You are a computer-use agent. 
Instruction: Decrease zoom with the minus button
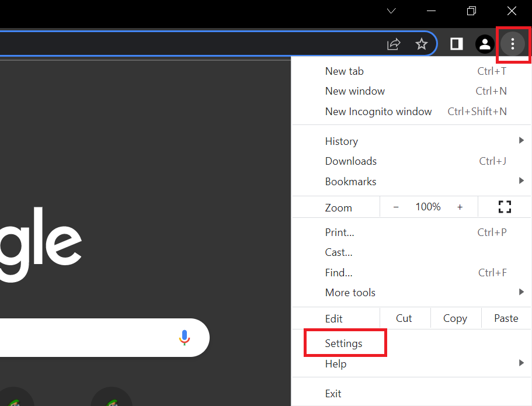coord(396,207)
